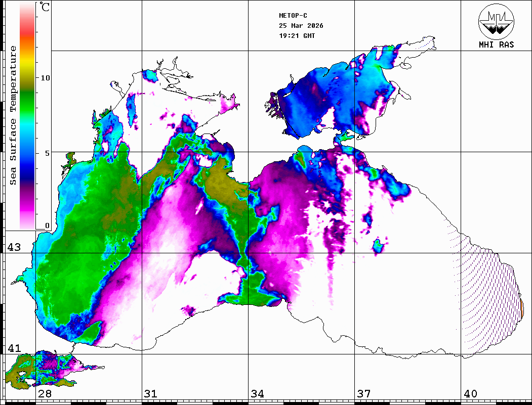Viewport: 532px width, 405px height.
Task: Click the date "25 Mar 2026"
Action: (301, 26)
